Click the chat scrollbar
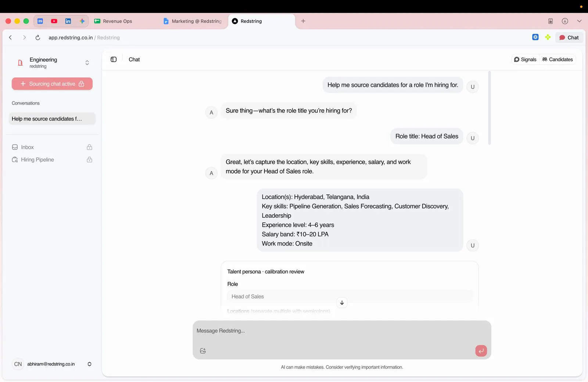The height and width of the screenshot is (382, 588). pos(490,108)
